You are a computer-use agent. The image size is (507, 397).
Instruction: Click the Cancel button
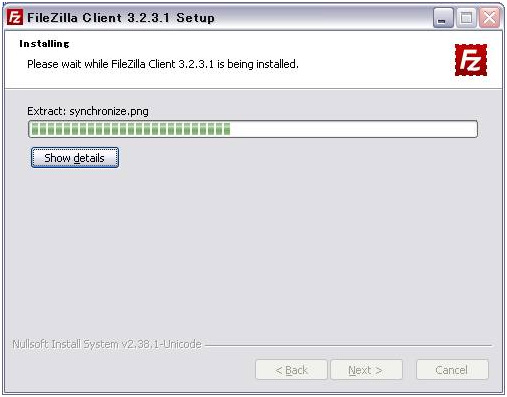click(452, 370)
